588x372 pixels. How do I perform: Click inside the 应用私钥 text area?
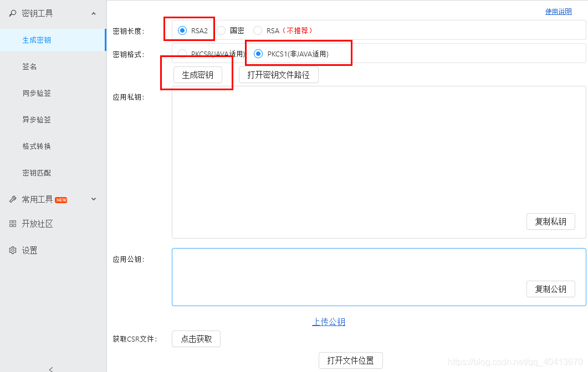pyautogui.click(x=379, y=162)
